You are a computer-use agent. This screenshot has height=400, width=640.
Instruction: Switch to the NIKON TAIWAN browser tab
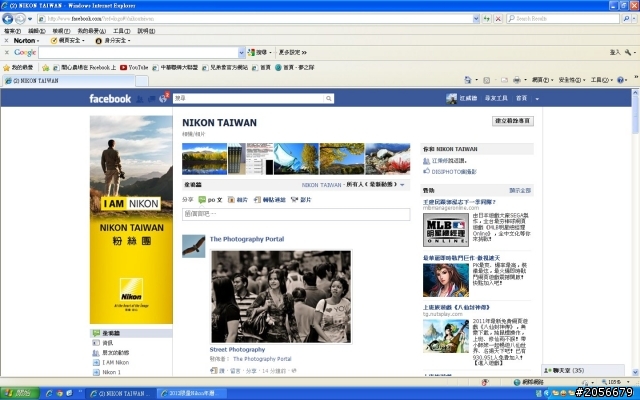pos(69,81)
